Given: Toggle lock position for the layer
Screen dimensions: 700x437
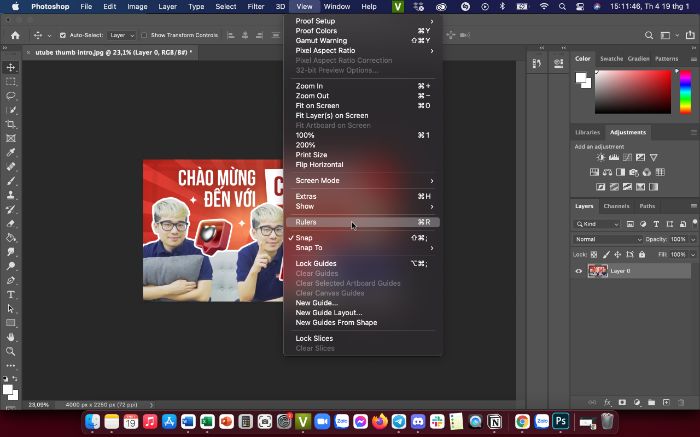Looking at the screenshot, I should [x=618, y=254].
